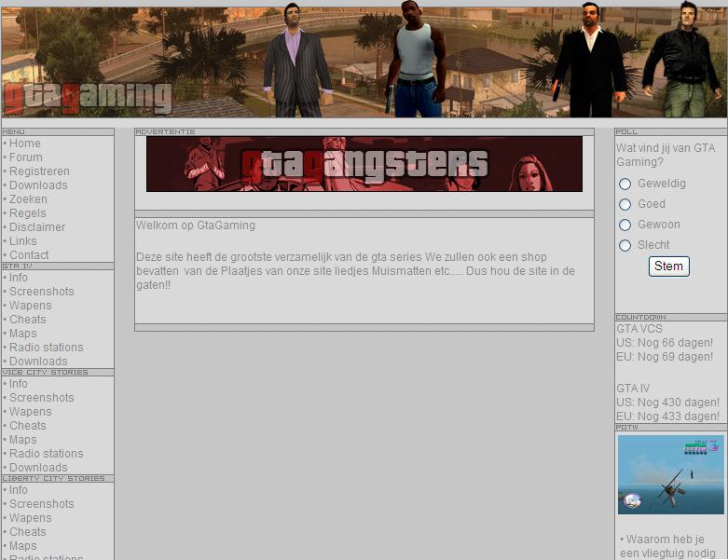Click 'EU: Nog 69 dagen!' countdown text
The image size is (728, 560).
665,357
